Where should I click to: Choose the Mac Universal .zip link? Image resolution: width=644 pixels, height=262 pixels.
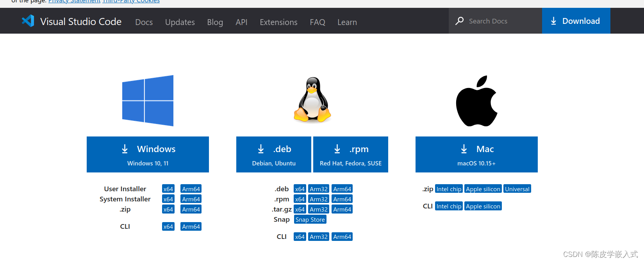coord(517,189)
